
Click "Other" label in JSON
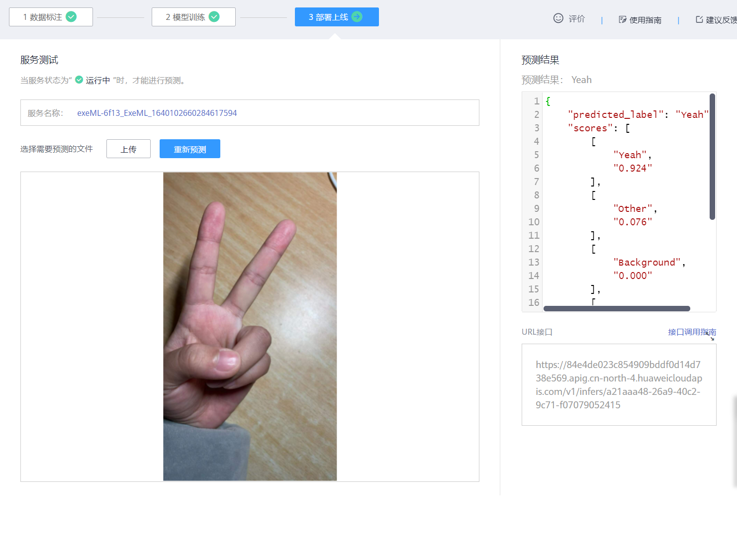coord(633,208)
